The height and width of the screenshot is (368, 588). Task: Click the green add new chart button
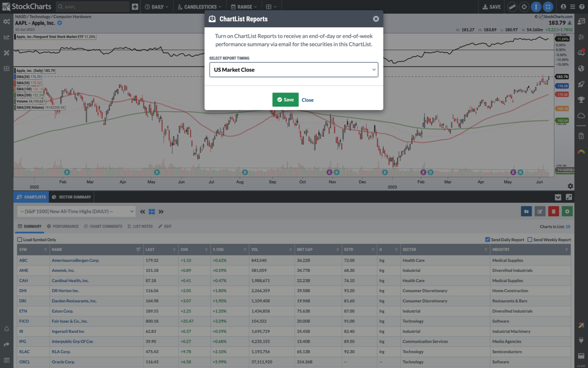567,211
